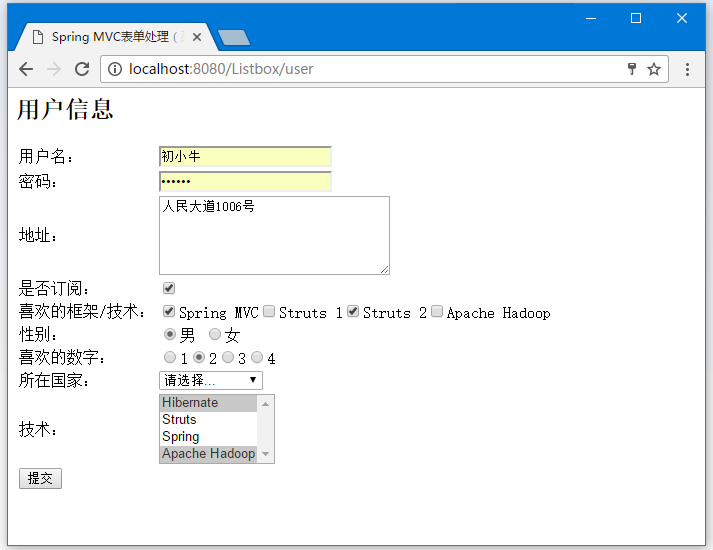The image size is (713, 550).
Task: Choose number 3 radio button
Action: [x=228, y=357]
